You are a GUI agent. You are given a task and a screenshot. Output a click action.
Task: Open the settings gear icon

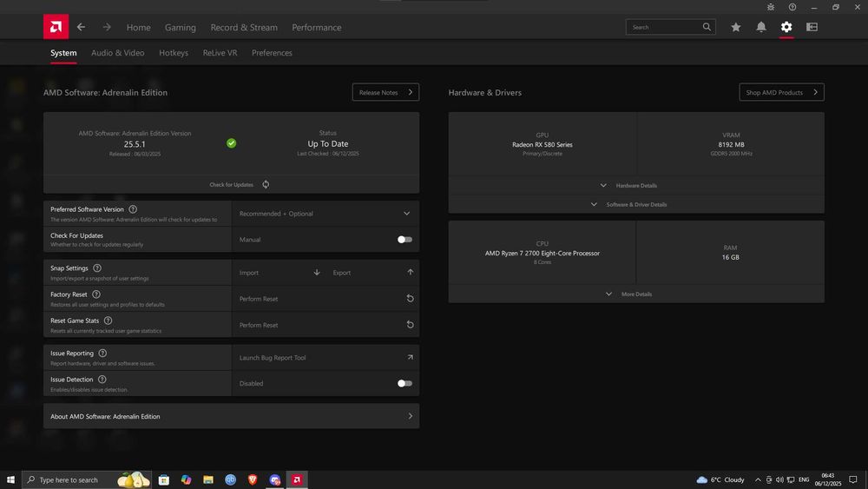786,27
